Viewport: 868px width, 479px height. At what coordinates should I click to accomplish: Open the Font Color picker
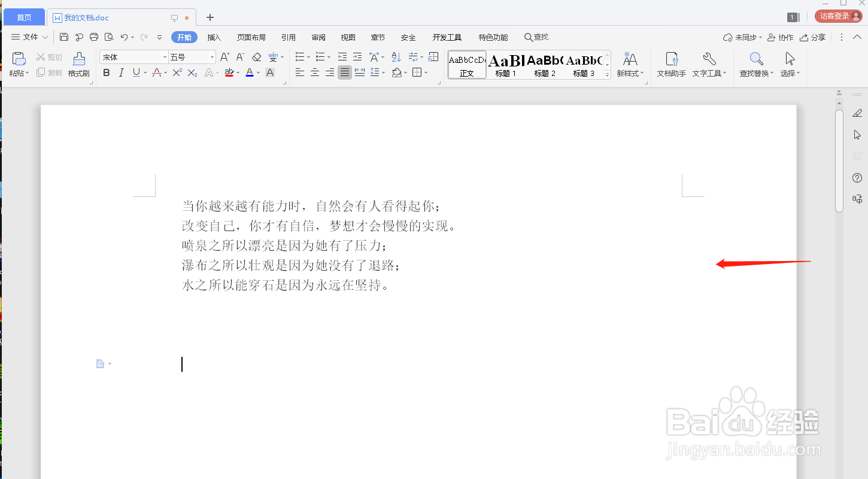pyautogui.click(x=251, y=72)
